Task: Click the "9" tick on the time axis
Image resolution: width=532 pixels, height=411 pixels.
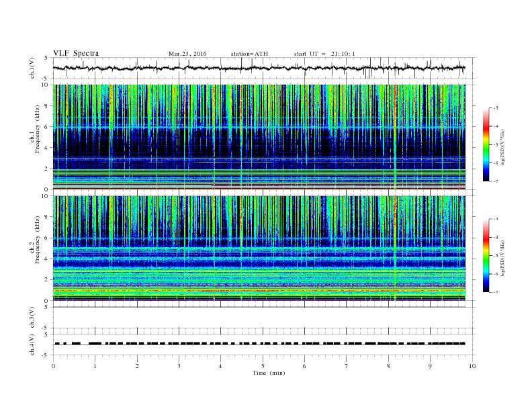Action: pyautogui.click(x=430, y=366)
